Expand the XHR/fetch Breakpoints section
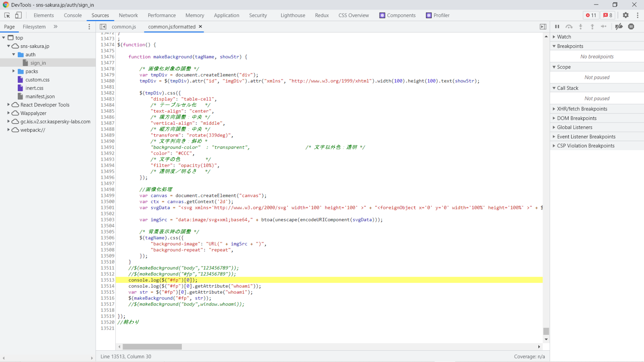 [582, 109]
